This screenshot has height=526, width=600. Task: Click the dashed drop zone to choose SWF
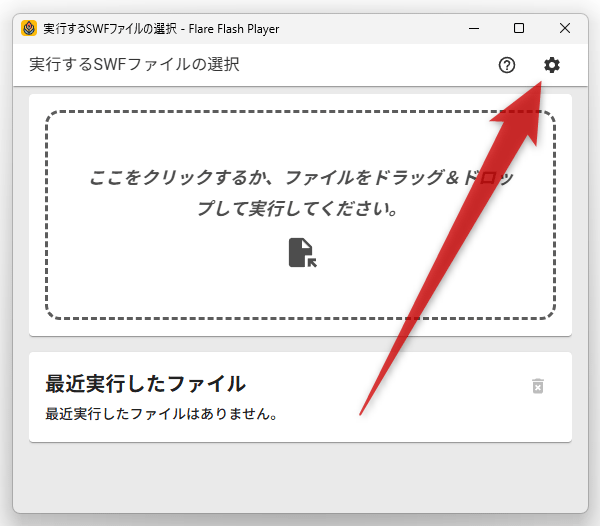[300, 215]
